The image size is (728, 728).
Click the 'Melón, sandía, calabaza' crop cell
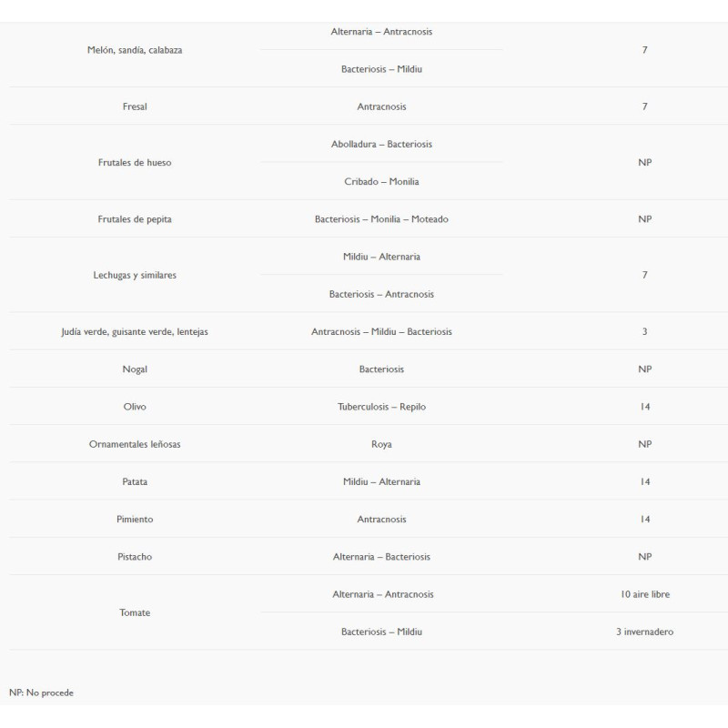[x=135, y=50]
